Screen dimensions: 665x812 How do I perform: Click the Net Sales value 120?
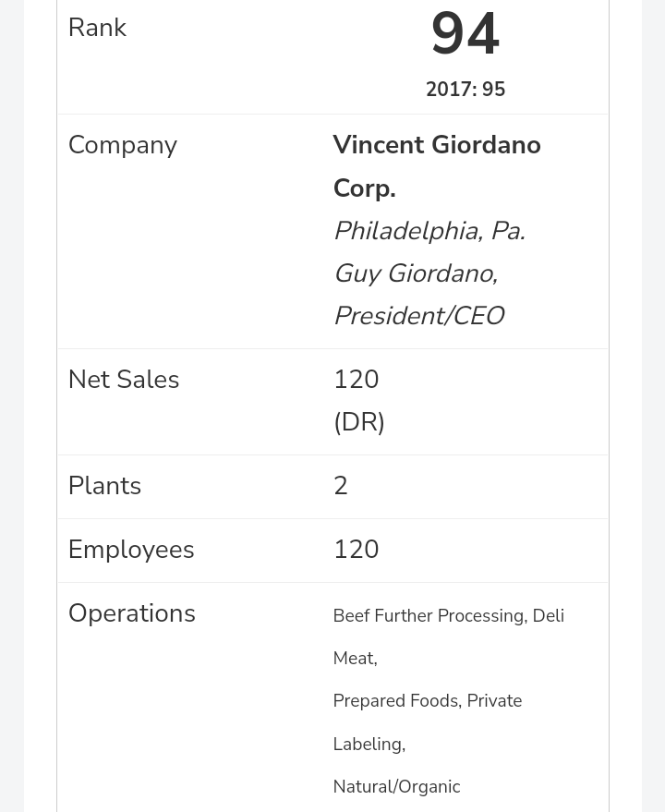(x=356, y=380)
